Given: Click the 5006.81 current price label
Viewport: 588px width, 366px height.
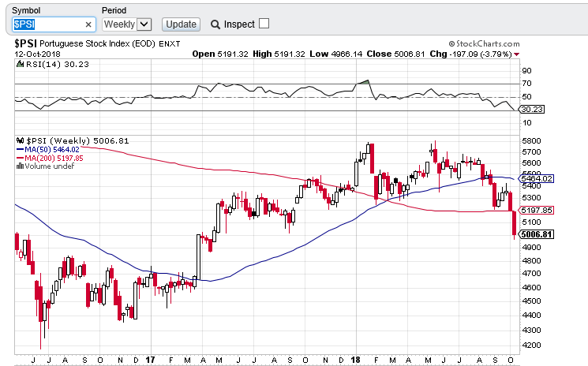Looking at the screenshot, I should 536,234.
